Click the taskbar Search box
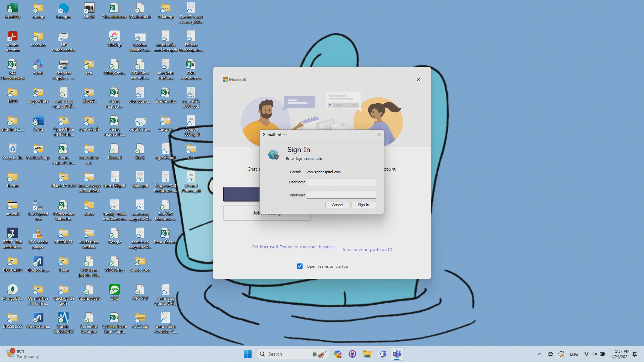The image size is (644, 362). [293, 354]
